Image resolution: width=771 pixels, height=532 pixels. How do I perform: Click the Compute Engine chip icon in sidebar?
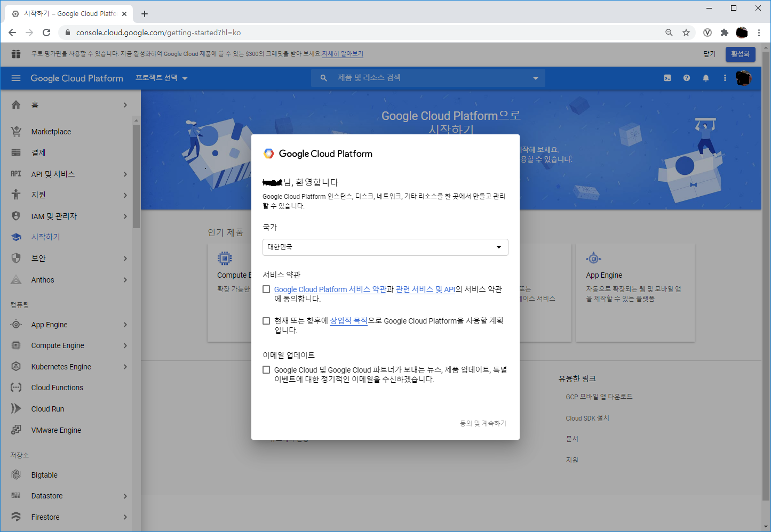click(16, 345)
